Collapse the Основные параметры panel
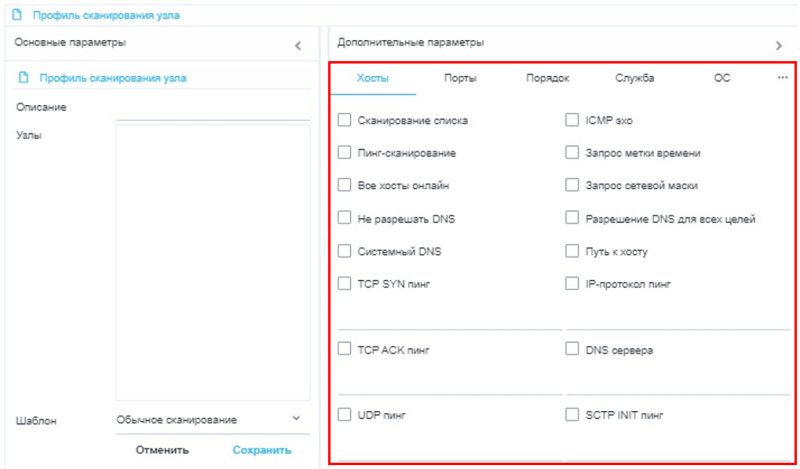 point(297,46)
